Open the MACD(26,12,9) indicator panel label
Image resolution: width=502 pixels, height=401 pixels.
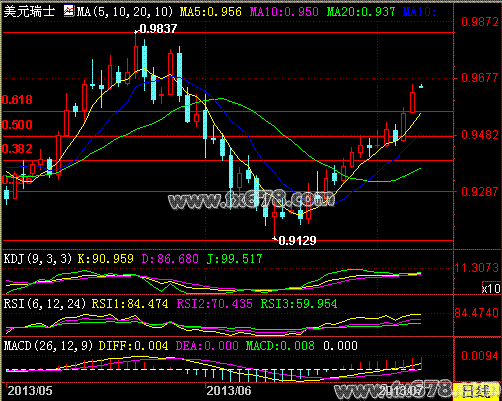(x=48, y=346)
